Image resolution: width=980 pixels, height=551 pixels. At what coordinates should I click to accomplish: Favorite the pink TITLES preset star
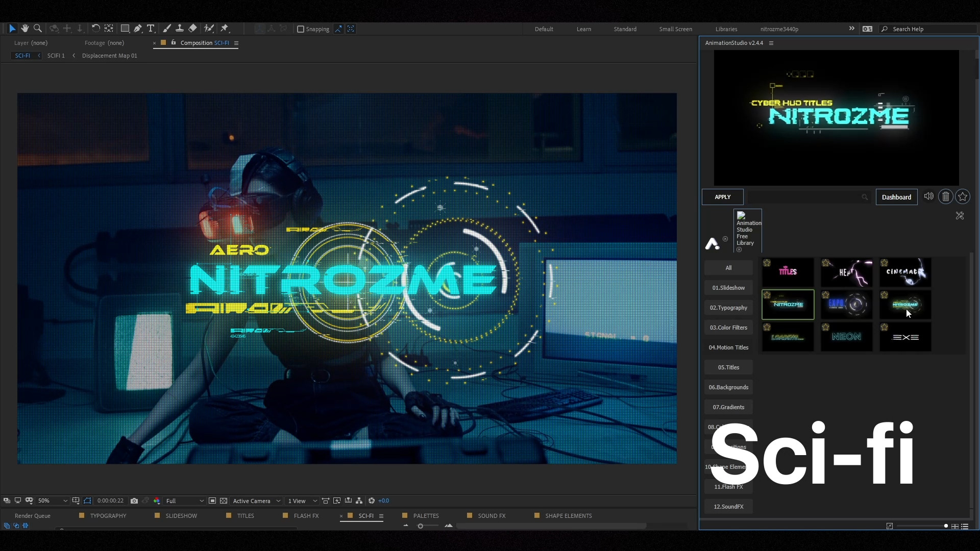tap(767, 263)
